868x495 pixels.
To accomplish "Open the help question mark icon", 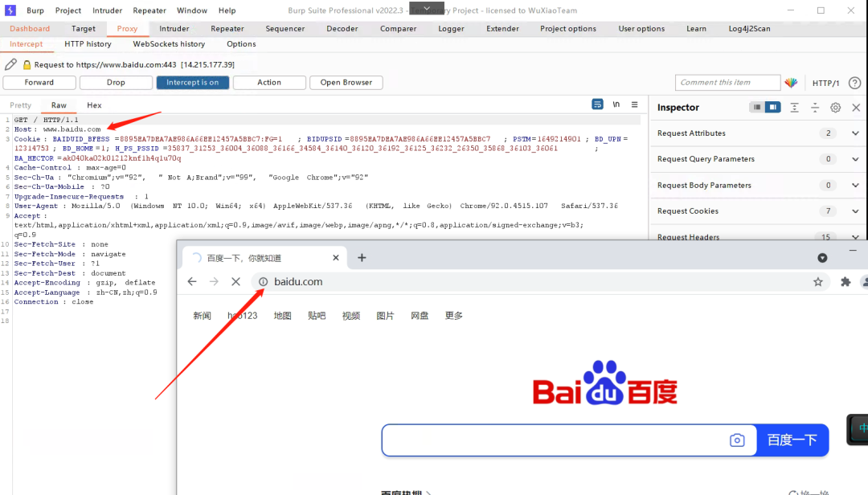I will pos(854,83).
